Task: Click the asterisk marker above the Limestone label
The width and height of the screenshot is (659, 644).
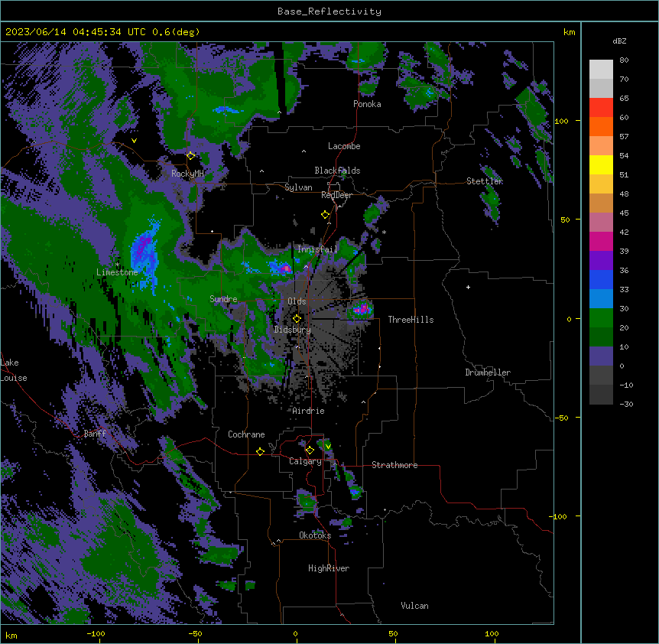Action: [x=117, y=265]
